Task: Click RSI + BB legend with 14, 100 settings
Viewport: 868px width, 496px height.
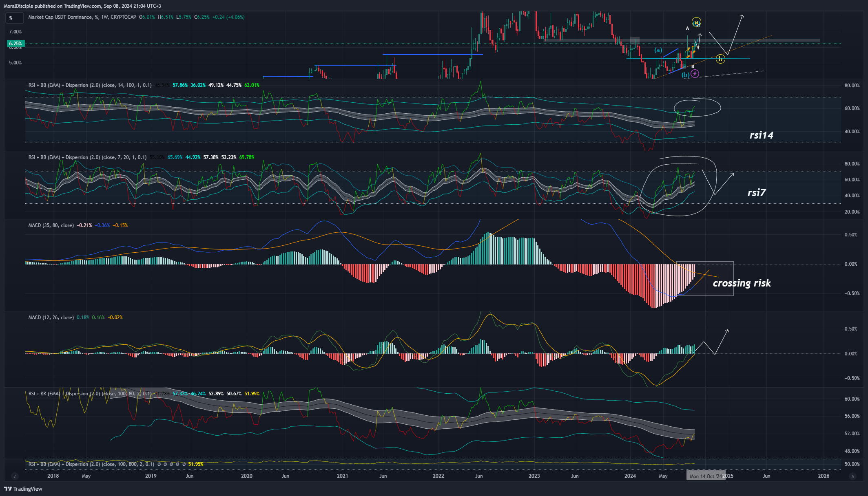Action: click(x=90, y=85)
